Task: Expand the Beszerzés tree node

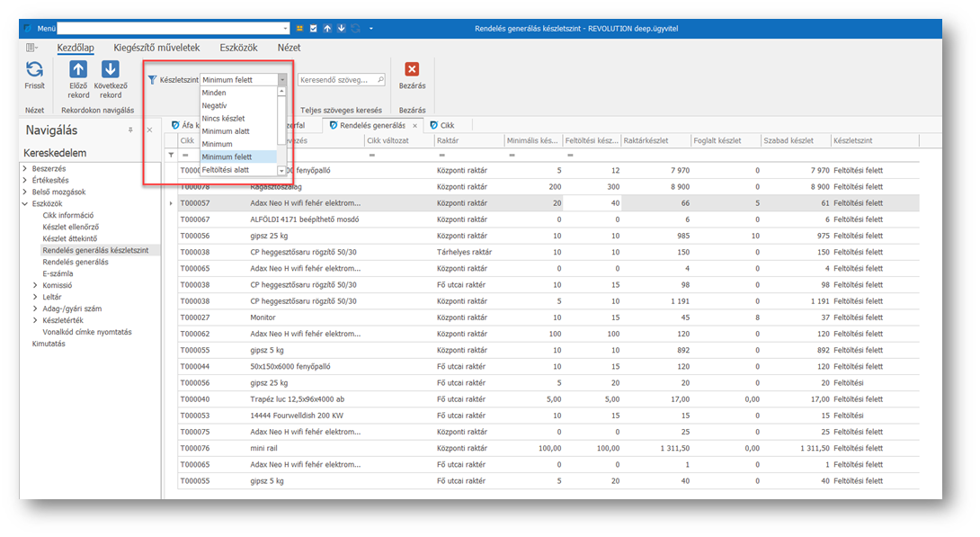Action: click(x=25, y=168)
